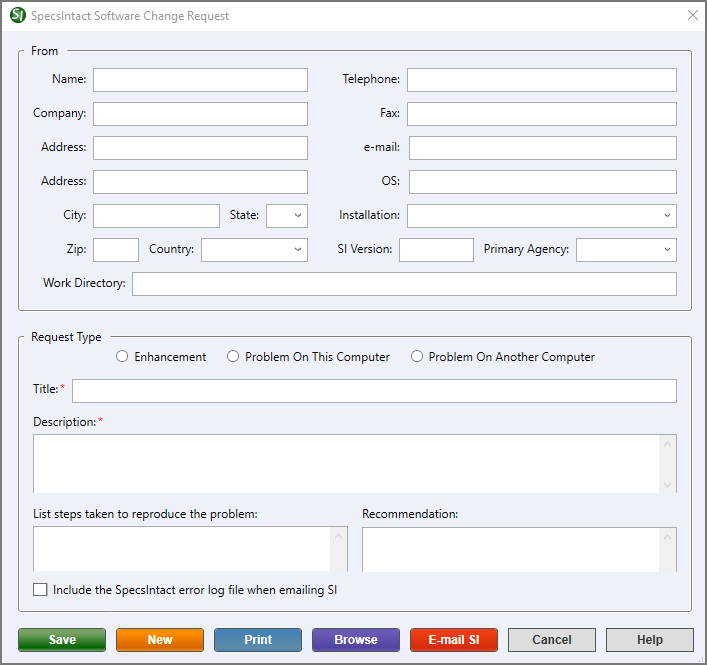
Task: Send request with E-mail SI button
Action: [x=454, y=640]
